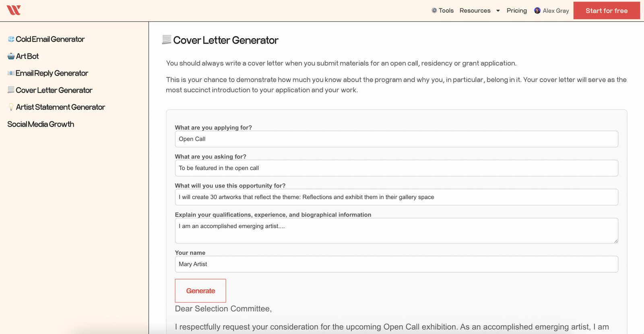Click the Cold Email Generator ice icon

tap(11, 39)
